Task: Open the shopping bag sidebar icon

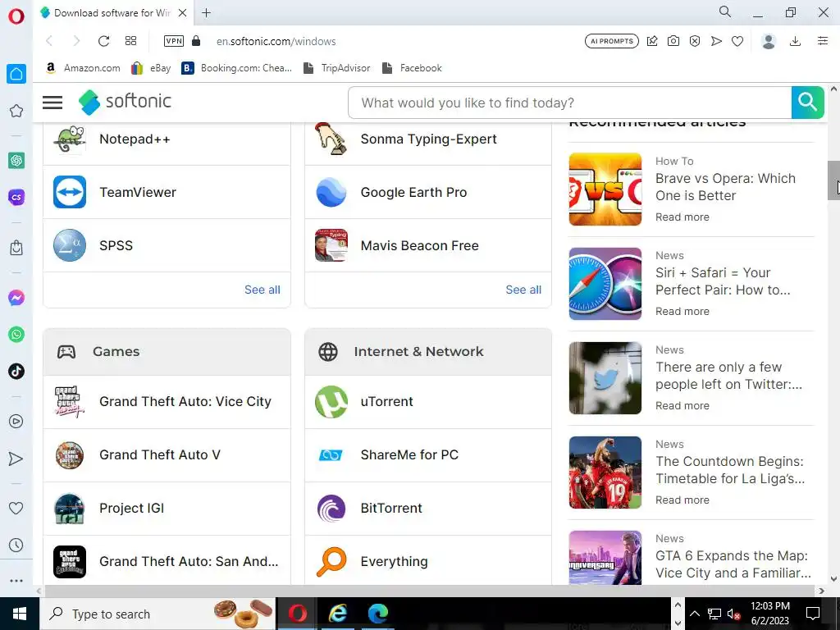Action: click(16, 248)
